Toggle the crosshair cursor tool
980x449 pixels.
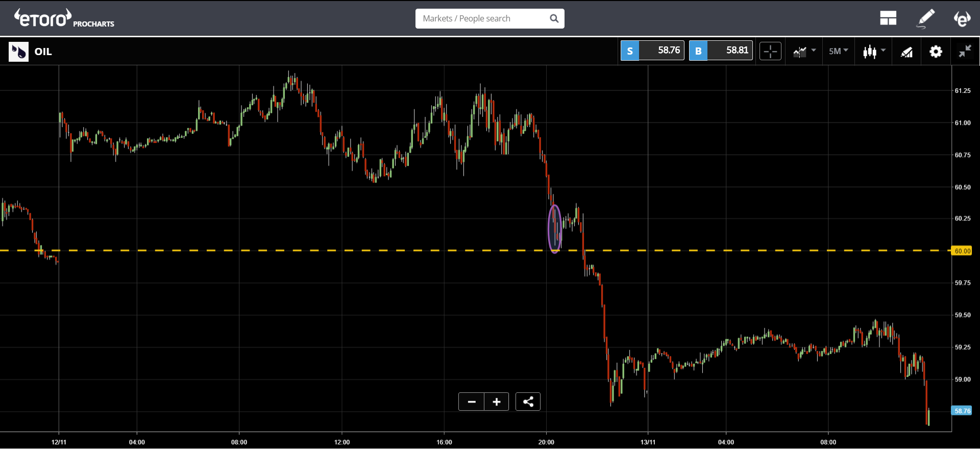pyautogui.click(x=770, y=51)
